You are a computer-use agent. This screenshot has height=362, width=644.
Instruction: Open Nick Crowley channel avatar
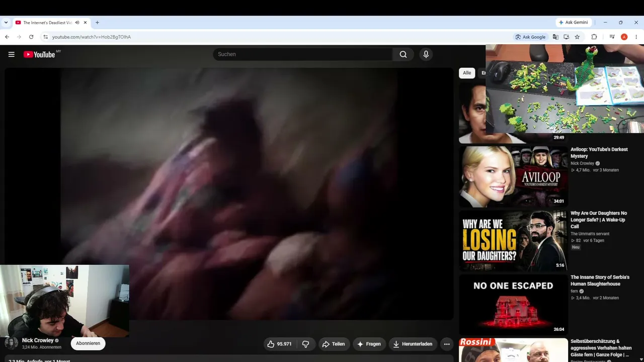point(12,343)
